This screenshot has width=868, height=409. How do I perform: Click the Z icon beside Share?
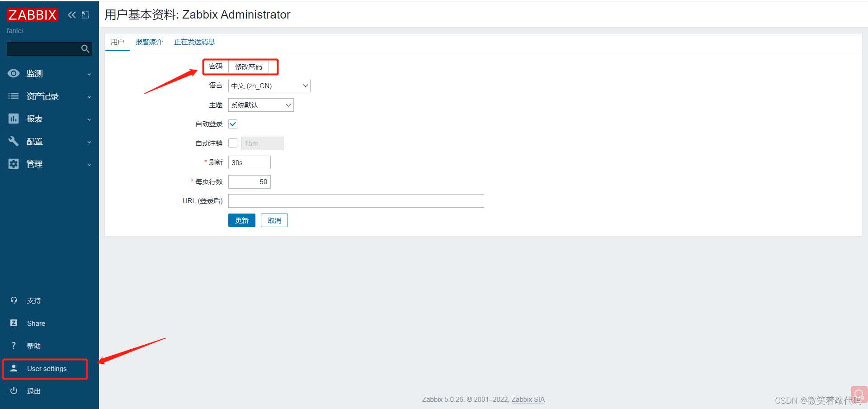[14, 323]
